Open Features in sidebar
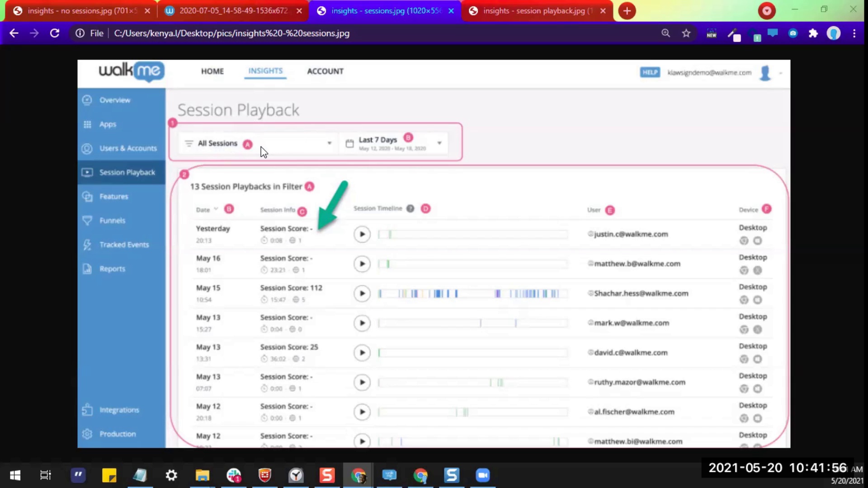 point(113,197)
